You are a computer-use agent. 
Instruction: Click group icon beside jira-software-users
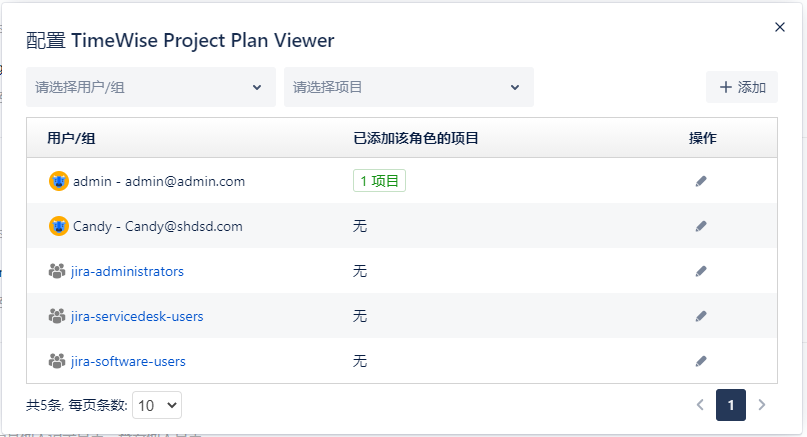(57, 361)
